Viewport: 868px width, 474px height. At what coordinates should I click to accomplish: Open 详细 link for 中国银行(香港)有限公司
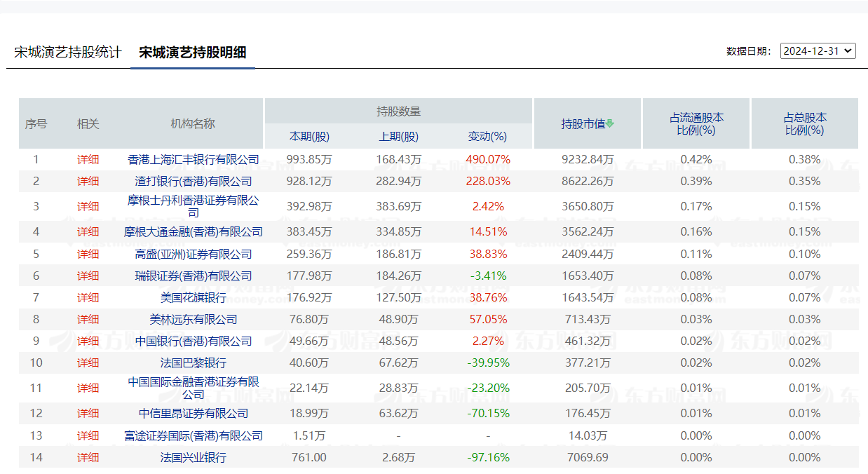pos(88,341)
